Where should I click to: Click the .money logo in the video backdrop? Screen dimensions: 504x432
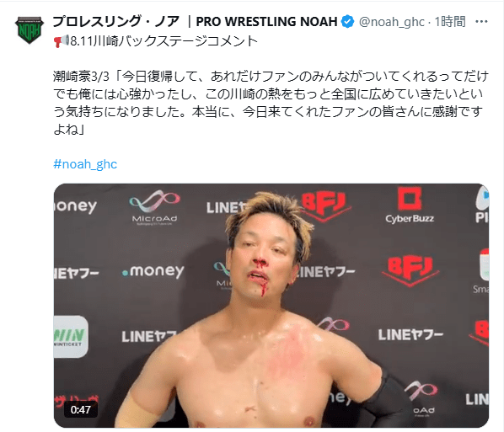pyautogui.click(x=153, y=271)
